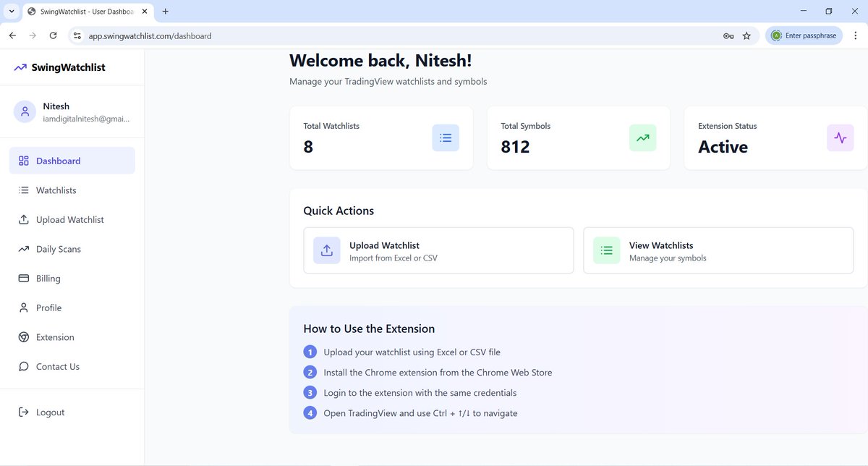The image size is (868, 466).
Task: Restore down the browser window
Action: pos(829,11)
